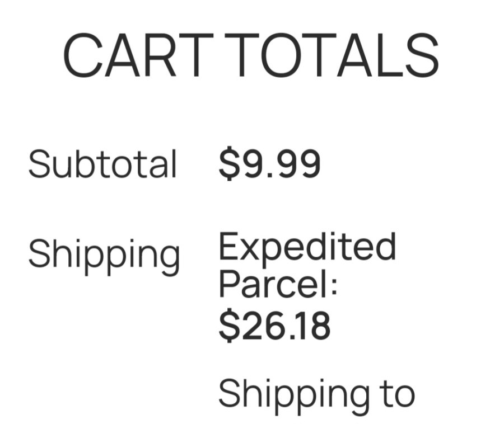
Task: Click the dollar sign of $26.18
Action: 228,326
